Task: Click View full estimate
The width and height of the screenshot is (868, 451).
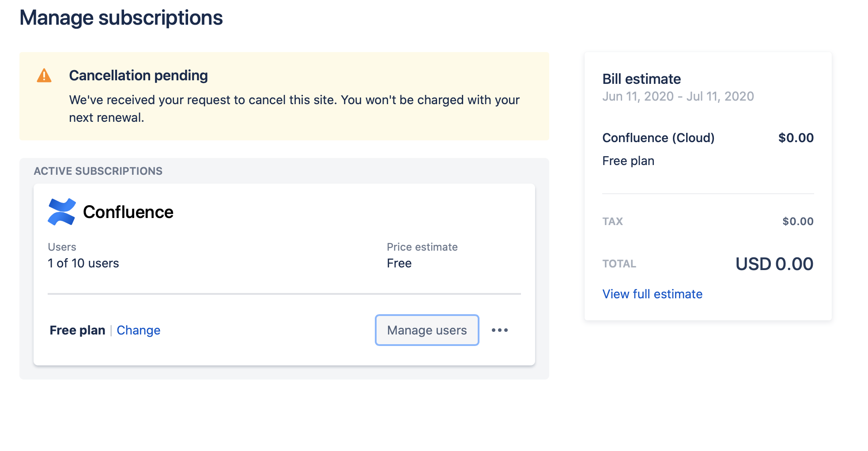Action: click(652, 293)
